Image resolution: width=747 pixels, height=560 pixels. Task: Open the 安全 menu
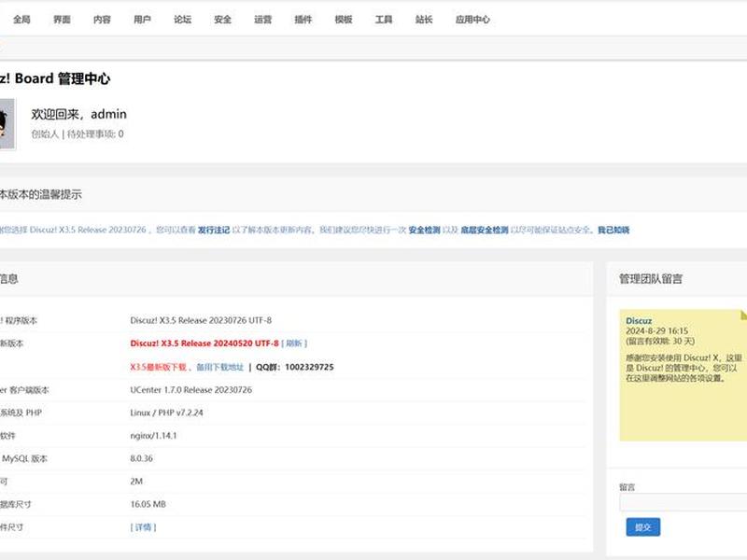coord(222,20)
